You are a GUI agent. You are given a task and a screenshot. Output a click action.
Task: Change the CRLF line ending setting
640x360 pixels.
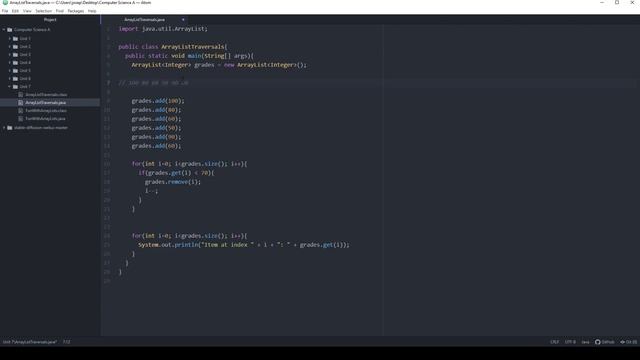[554, 342]
